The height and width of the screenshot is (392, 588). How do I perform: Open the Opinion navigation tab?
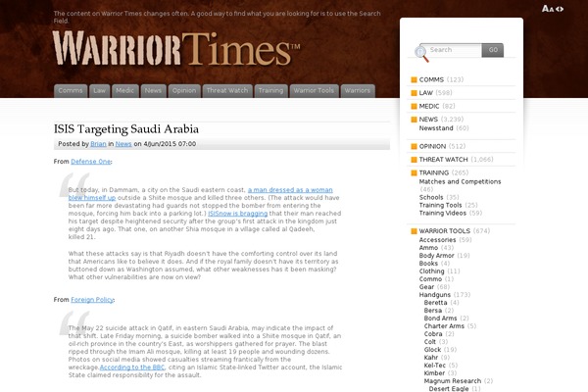coord(184,91)
